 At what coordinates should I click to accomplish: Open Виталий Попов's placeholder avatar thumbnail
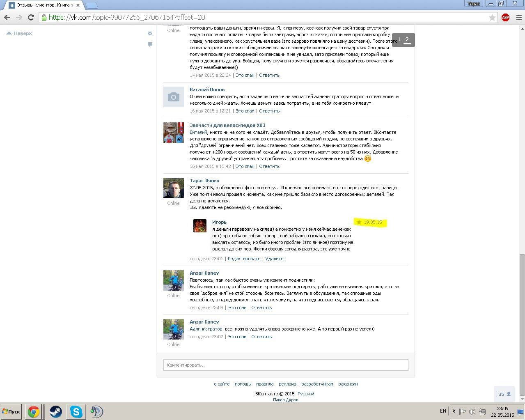(x=174, y=97)
